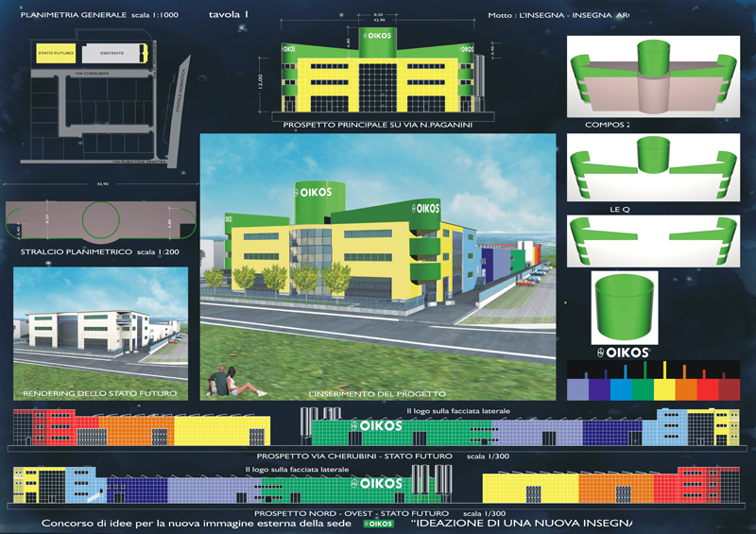Select the OIKOS logo on the front elevation tower
Screen dimensions: 756x534
click(377, 35)
